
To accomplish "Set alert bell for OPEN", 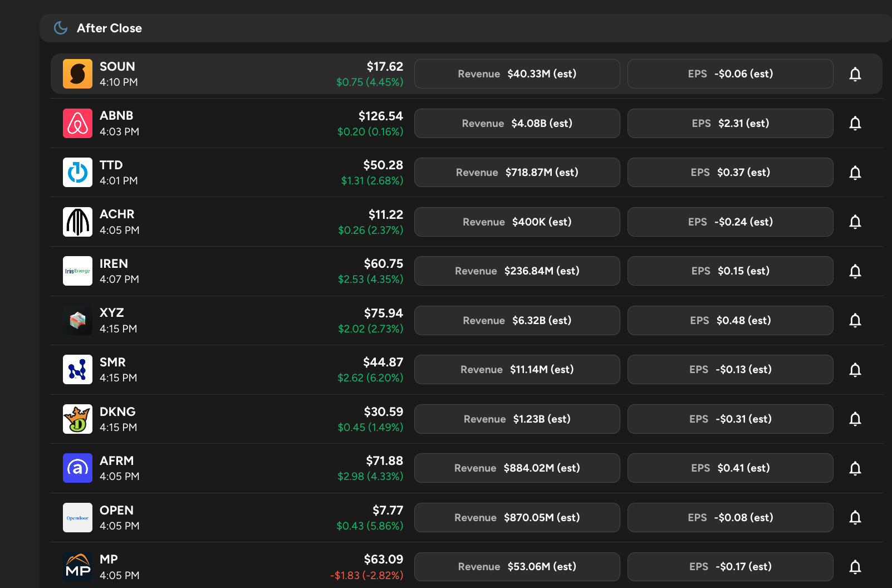I will click(855, 517).
